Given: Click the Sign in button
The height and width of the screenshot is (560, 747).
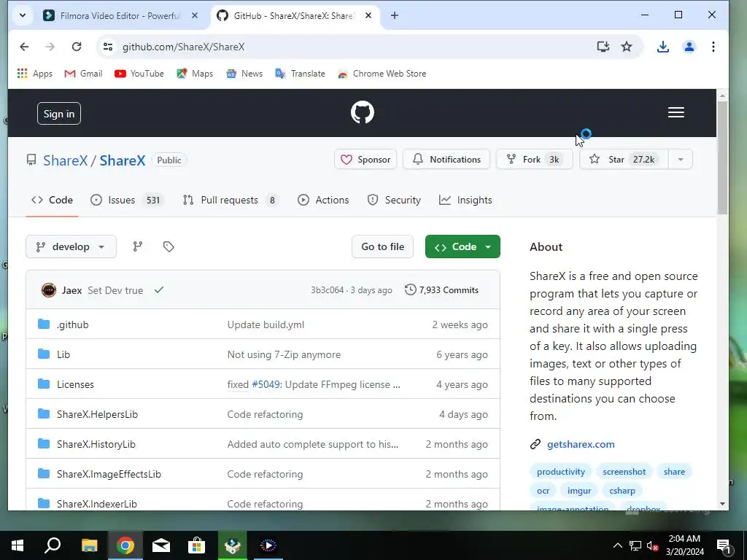Looking at the screenshot, I should tap(59, 113).
